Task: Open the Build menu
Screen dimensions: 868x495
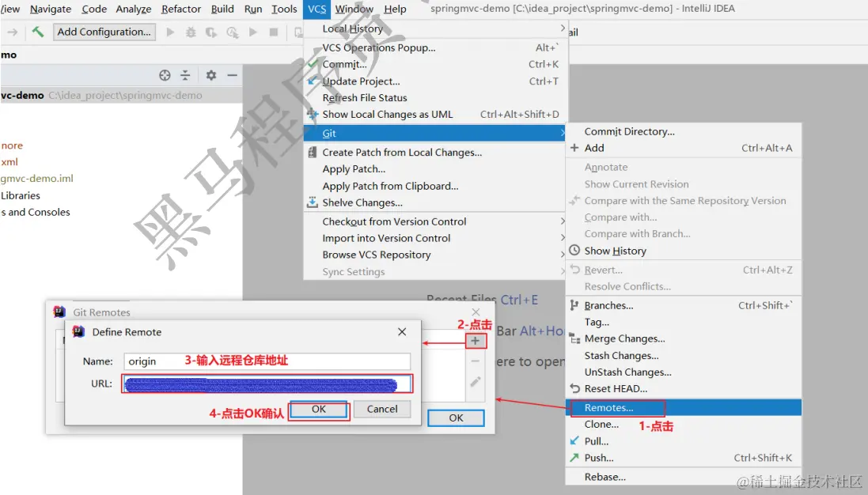Action: [x=222, y=9]
